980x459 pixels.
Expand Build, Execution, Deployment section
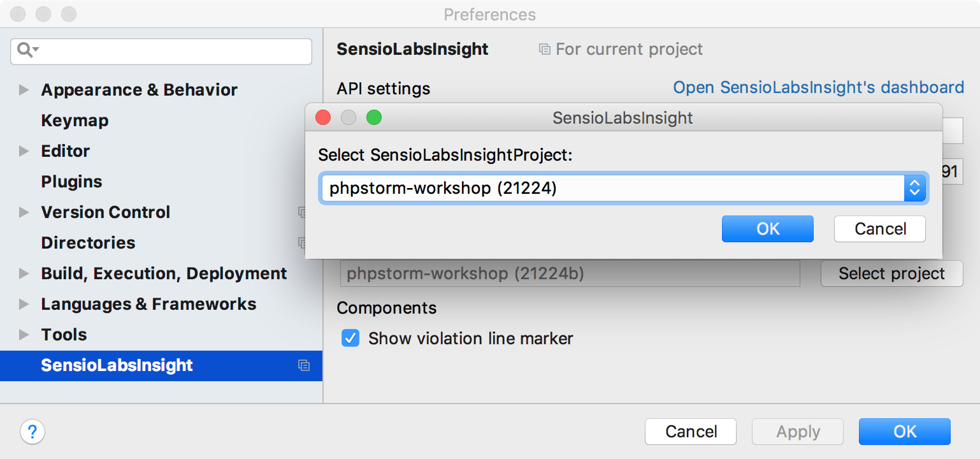point(24,273)
